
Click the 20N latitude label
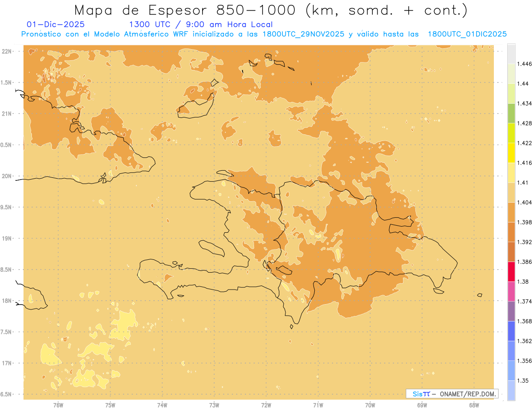coord(7,176)
